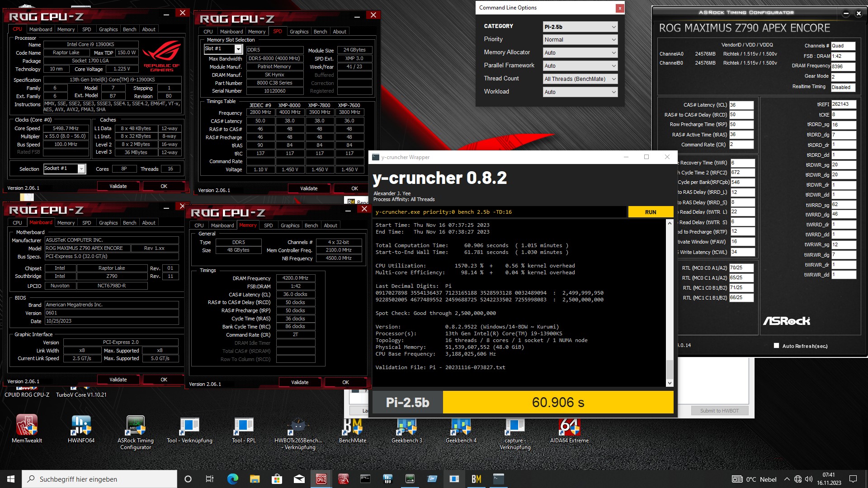Switch to MemTweakIt in the taskbar
Screen dimensions: 868x488
point(343,479)
